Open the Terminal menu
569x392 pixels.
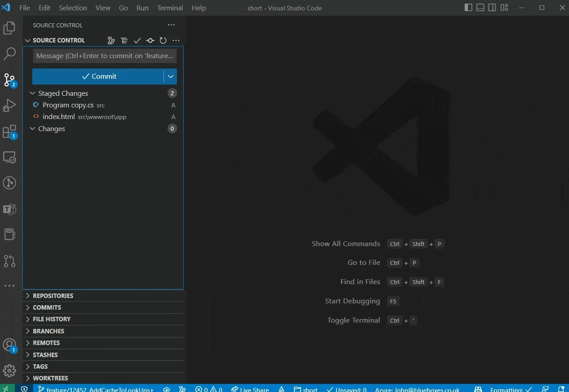pyautogui.click(x=170, y=8)
